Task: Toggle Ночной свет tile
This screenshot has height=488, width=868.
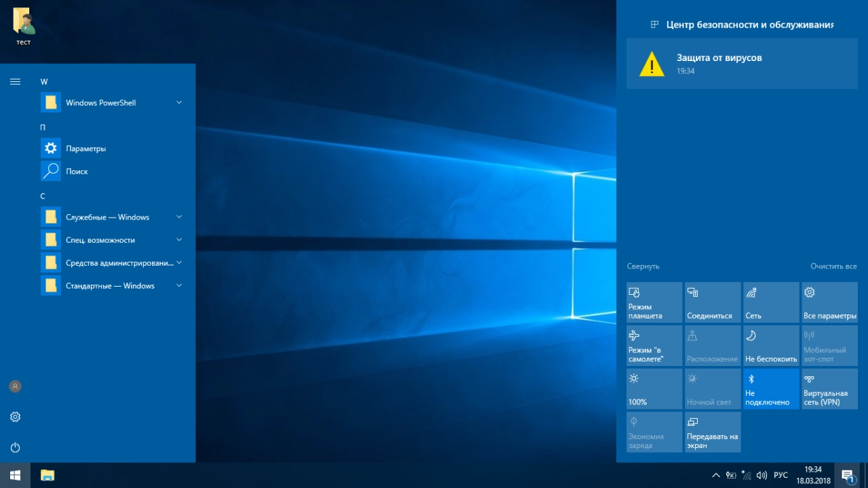Action: pyautogui.click(x=713, y=389)
